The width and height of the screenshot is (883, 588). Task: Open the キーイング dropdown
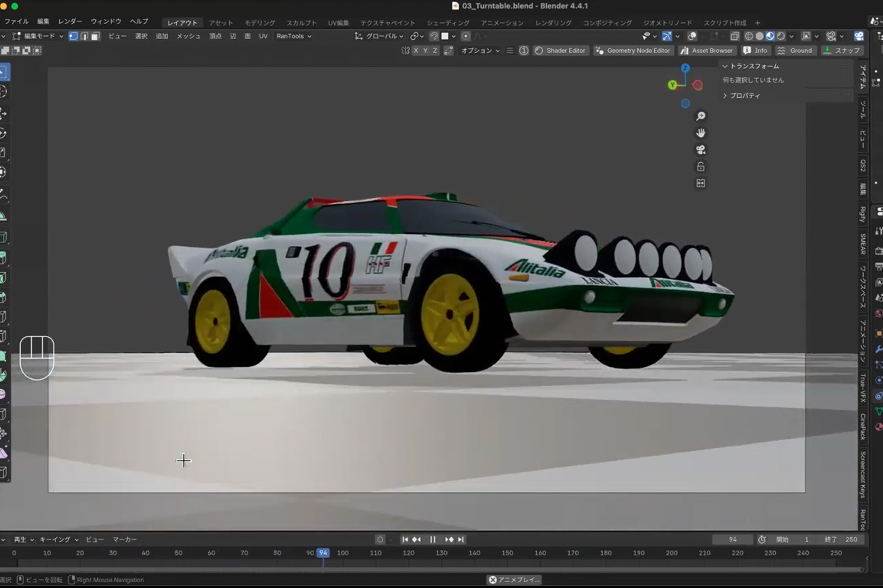pos(59,539)
